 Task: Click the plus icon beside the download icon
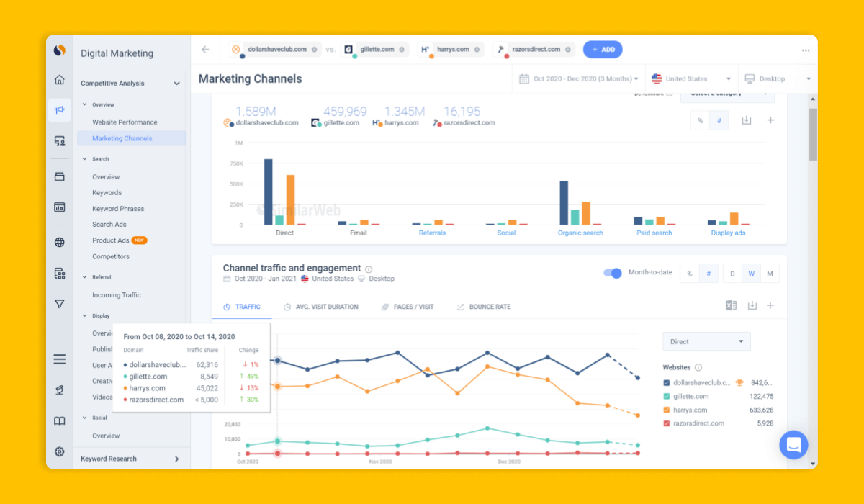tap(770, 120)
